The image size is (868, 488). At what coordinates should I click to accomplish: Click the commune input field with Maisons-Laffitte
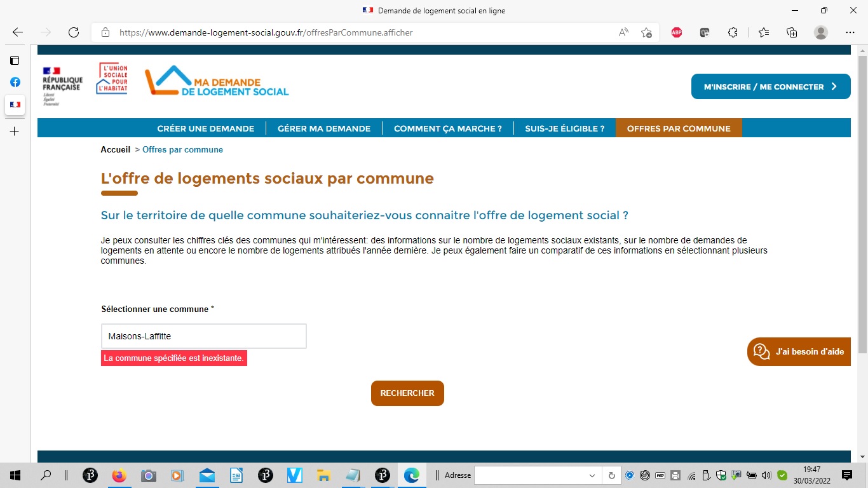point(203,336)
